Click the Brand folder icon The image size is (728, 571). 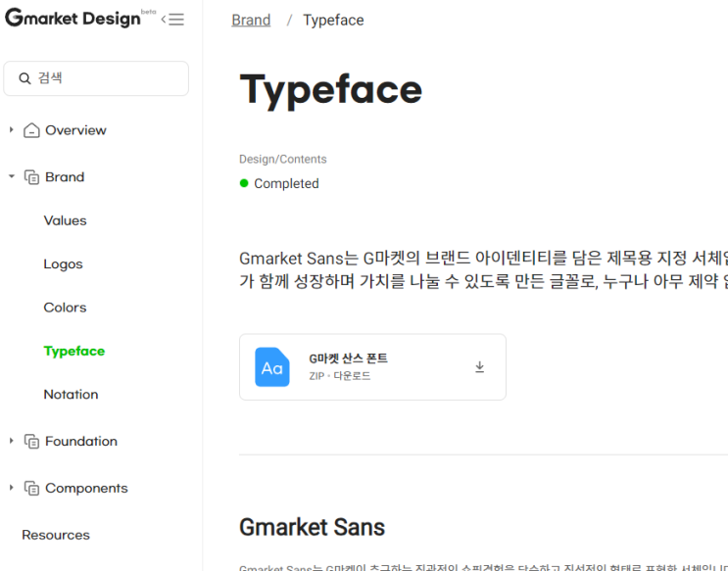tap(31, 177)
